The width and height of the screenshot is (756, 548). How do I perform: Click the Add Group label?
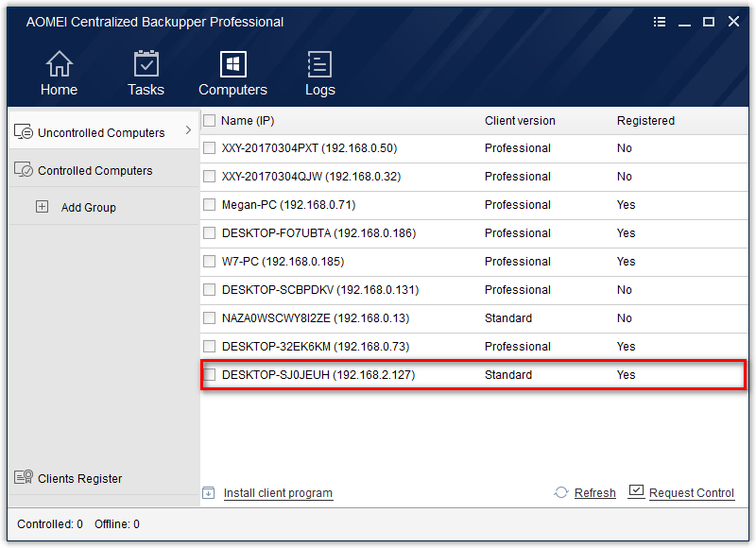(x=88, y=207)
